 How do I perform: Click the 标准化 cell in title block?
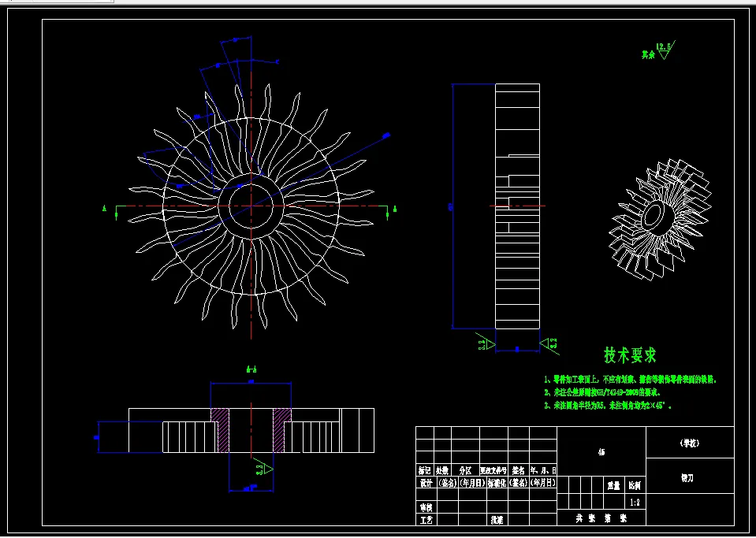[497, 483]
